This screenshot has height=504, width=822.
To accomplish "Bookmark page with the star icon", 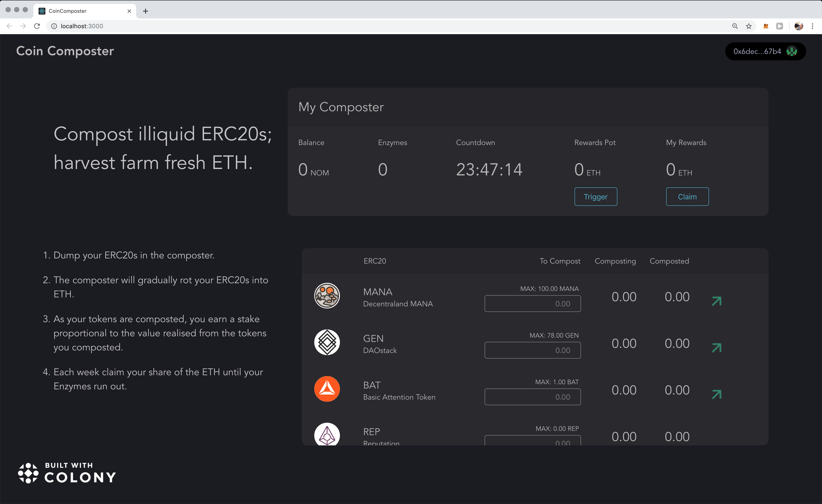I will pos(749,26).
